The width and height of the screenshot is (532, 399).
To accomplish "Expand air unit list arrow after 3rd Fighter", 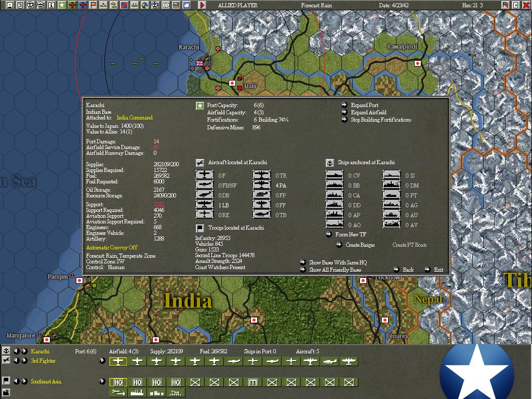I will pos(102,361).
